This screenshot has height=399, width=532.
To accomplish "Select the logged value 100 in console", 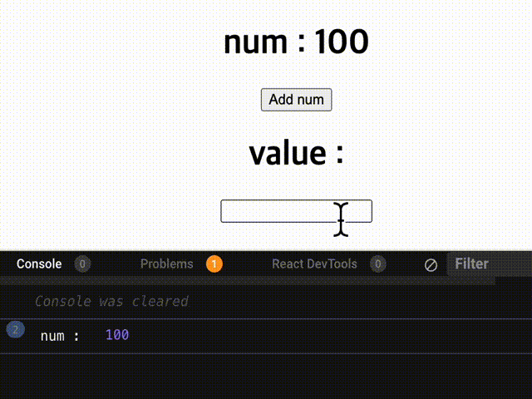I will tap(117, 335).
